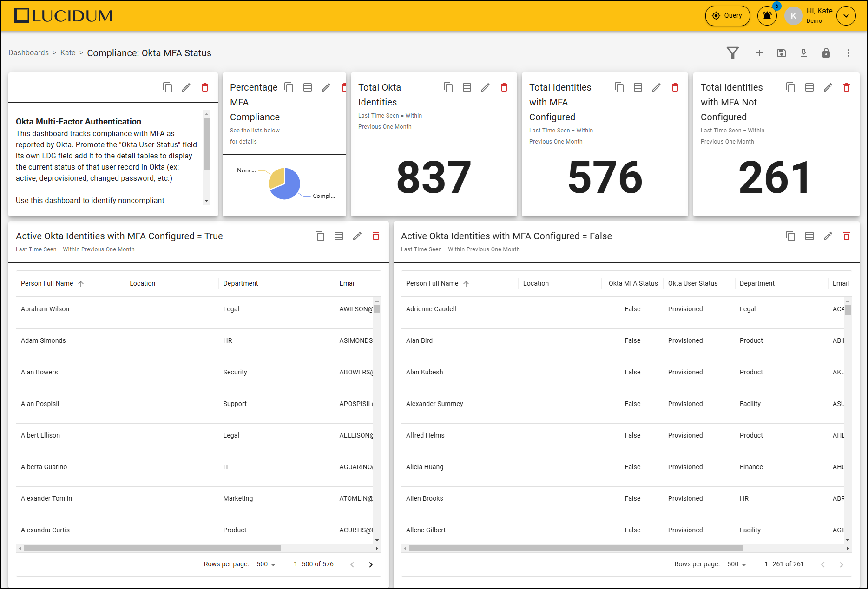This screenshot has width=868, height=589.
Task: Download the dashboard
Action: coord(804,53)
